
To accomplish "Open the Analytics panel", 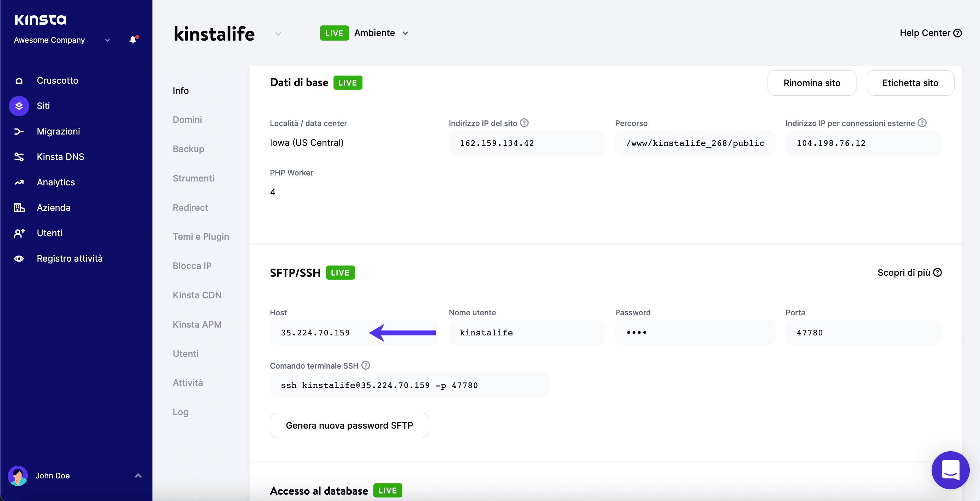I will (x=55, y=182).
